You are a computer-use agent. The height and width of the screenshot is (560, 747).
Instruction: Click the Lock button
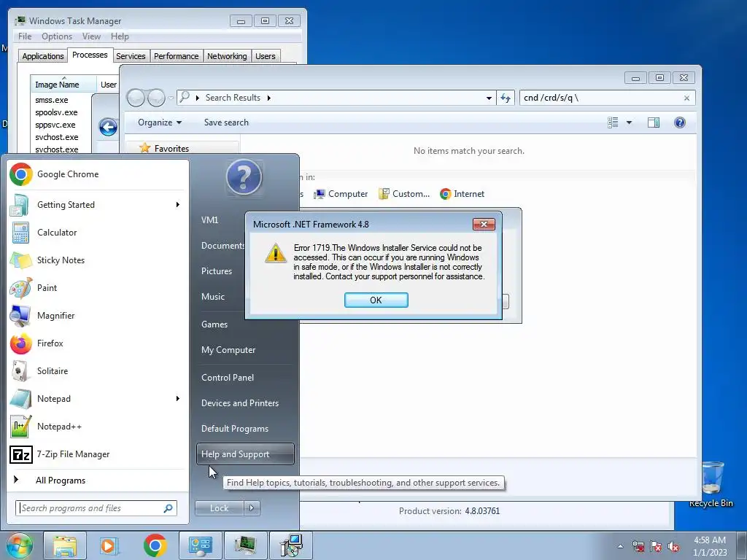[219, 508]
